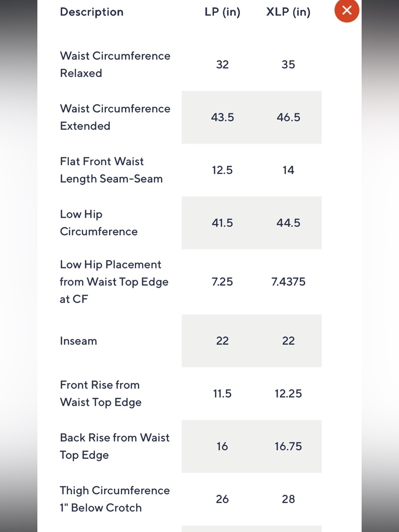Select the Thigh Circumference row label
399x532 pixels.
pos(115,499)
